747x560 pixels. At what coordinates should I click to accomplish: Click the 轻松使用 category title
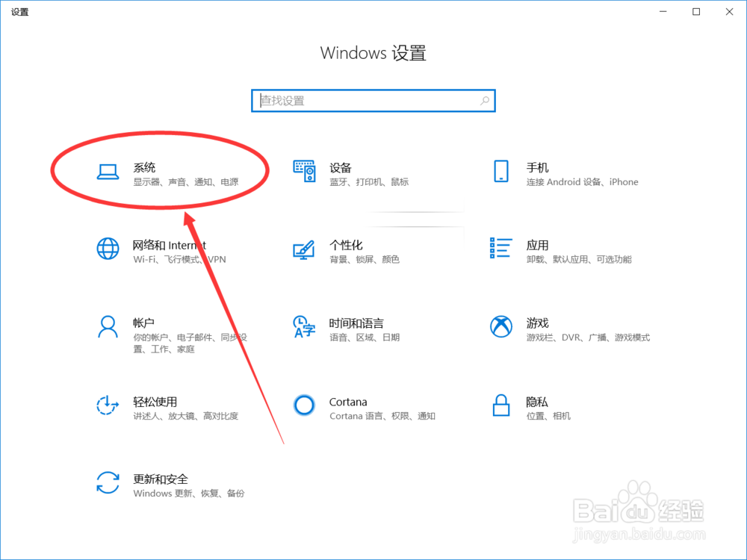click(x=155, y=402)
